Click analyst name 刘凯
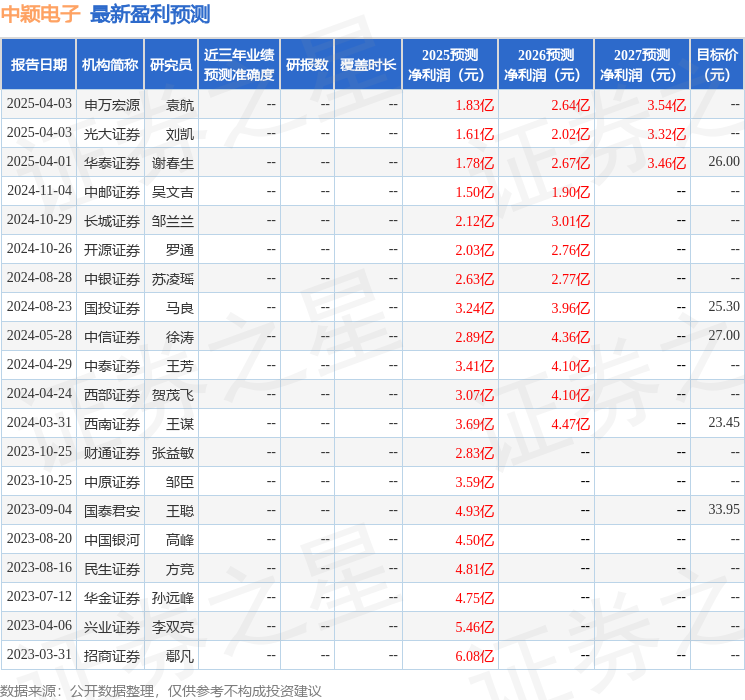 click(x=180, y=134)
